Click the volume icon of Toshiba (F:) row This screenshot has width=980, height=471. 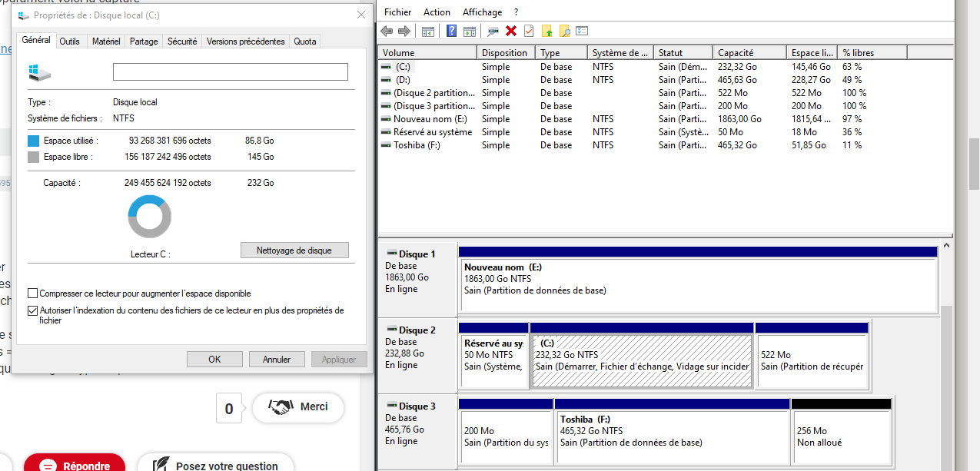(x=386, y=145)
